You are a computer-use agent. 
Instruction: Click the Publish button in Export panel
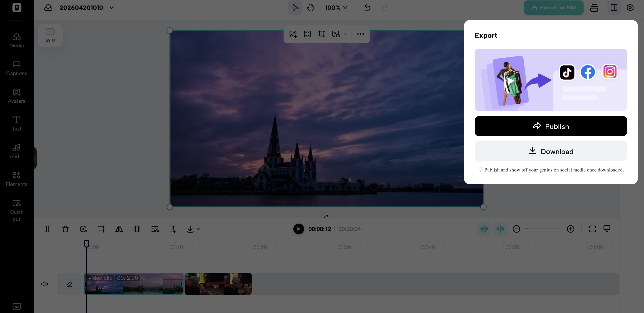[551, 126]
